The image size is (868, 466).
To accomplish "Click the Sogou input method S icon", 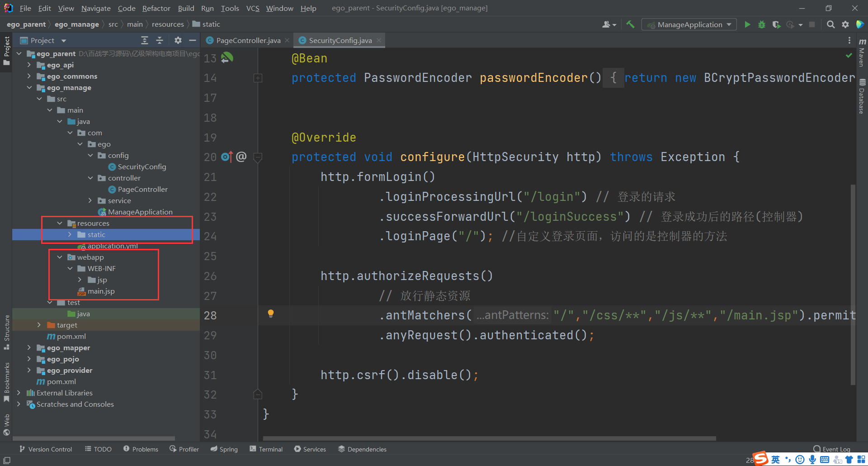I will pyautogui.click(x=761, y=458).
